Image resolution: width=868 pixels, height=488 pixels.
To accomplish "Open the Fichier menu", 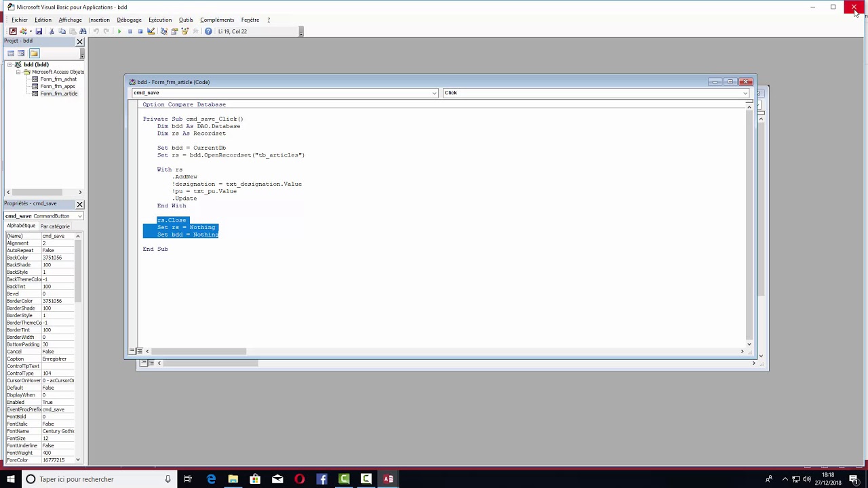I will 20,20.
